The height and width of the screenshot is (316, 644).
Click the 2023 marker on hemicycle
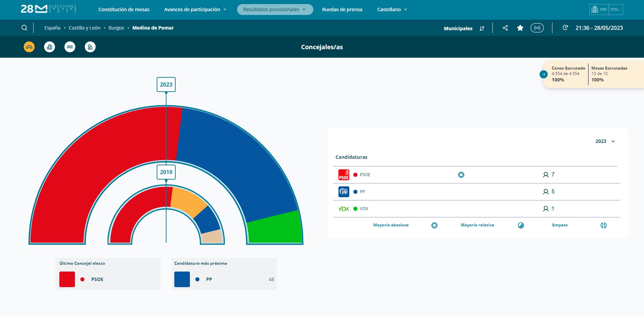[x=166, y=85]
